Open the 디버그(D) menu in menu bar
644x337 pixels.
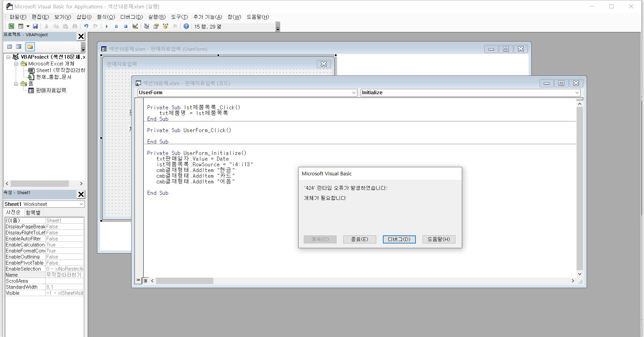pos(132,17)
